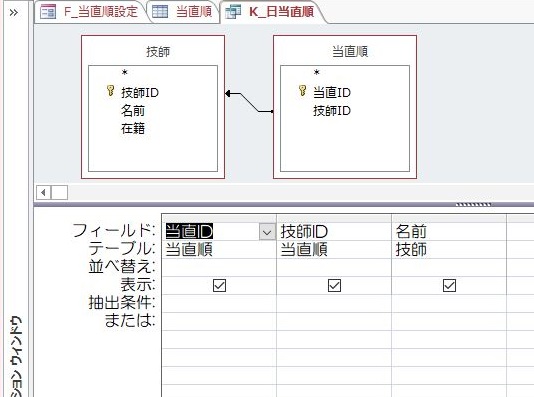Image resolution: width=534 pixels, height=397 pixels.
Task: Select 当直ID field in 当直順 table box
Action: (x=332, y=92)
